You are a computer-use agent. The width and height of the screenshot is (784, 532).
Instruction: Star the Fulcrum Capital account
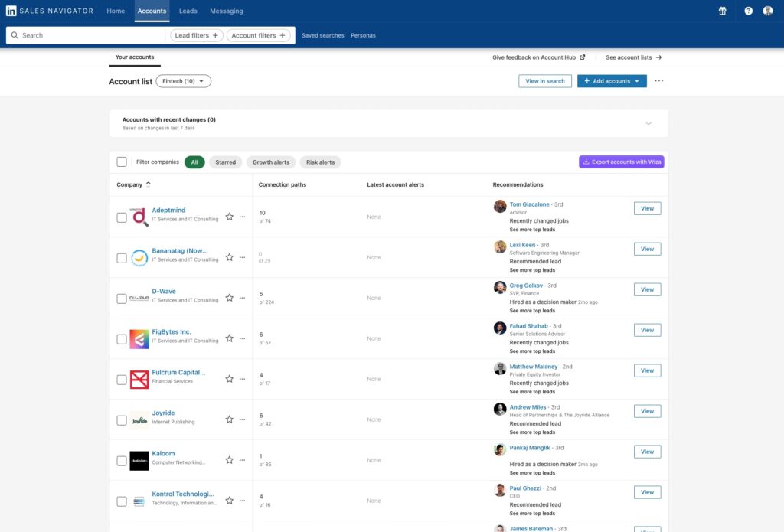[x=230, y=378]
